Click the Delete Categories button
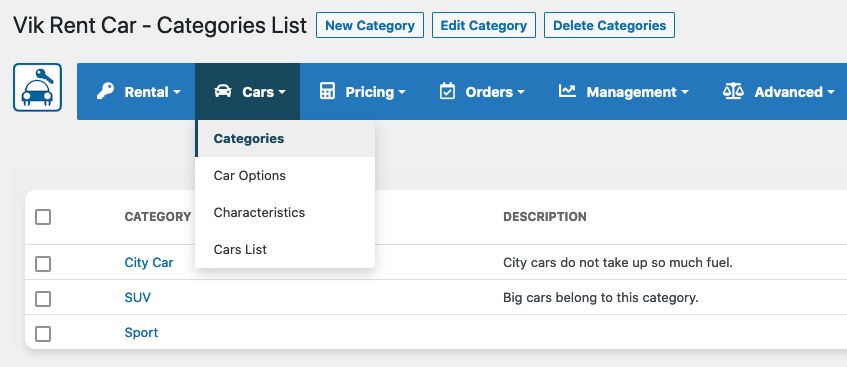847x367 pixels. (x=609, y=25)
